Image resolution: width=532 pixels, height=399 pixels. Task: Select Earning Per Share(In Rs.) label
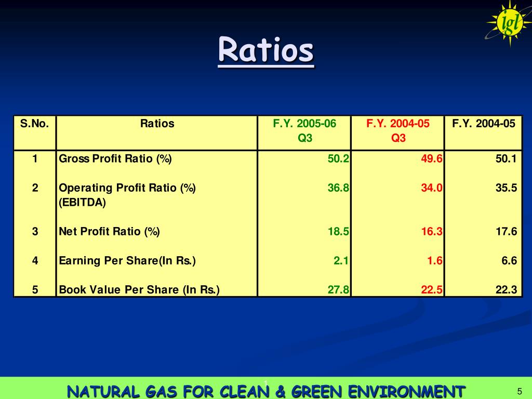point(127,261)
